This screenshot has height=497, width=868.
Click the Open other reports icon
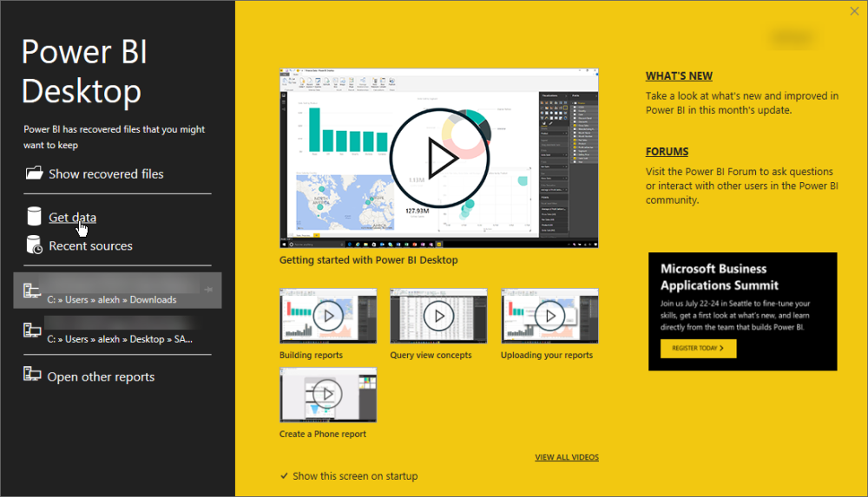coord(31,375)
